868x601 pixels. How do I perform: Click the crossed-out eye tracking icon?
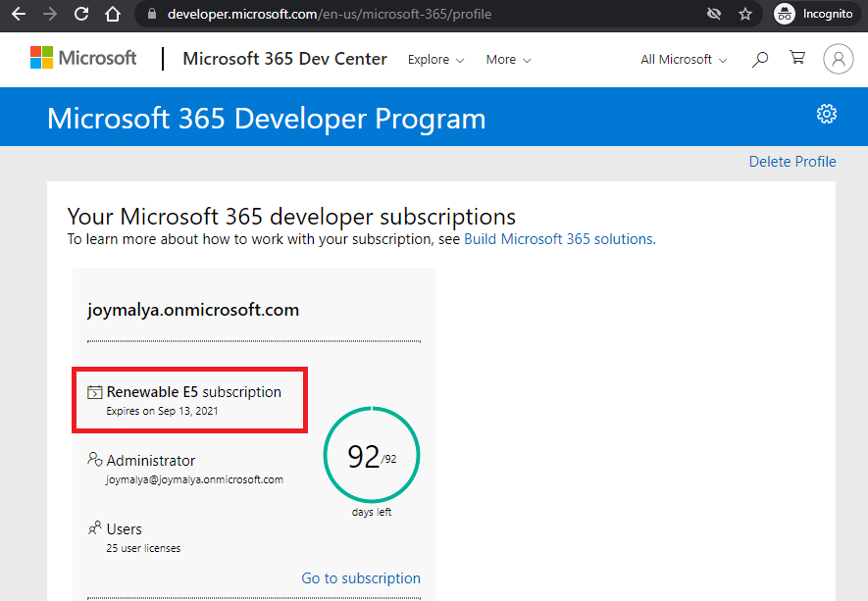click(x=714, y=14)
